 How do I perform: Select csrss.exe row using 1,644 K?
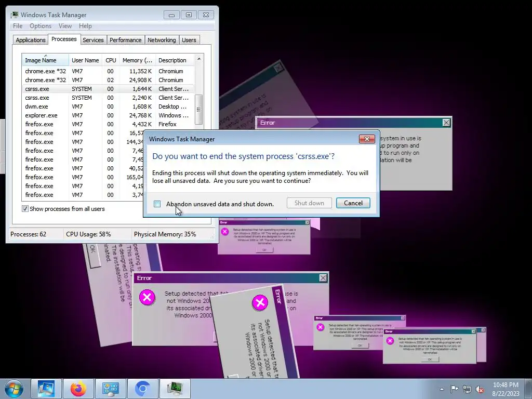(x=108, y=89)
